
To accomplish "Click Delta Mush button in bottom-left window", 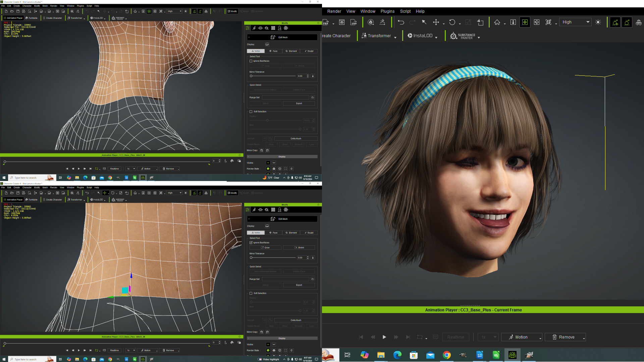I will [x=296, y=320].
